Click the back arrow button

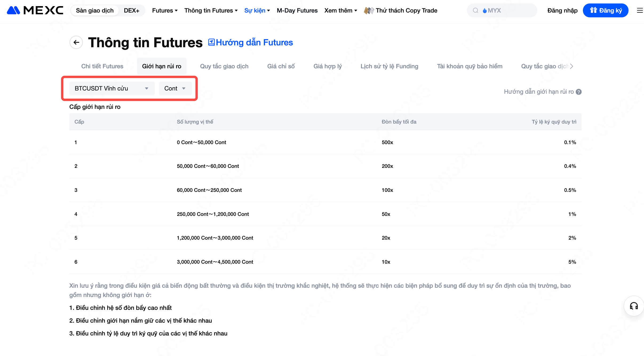pos(76,42)
